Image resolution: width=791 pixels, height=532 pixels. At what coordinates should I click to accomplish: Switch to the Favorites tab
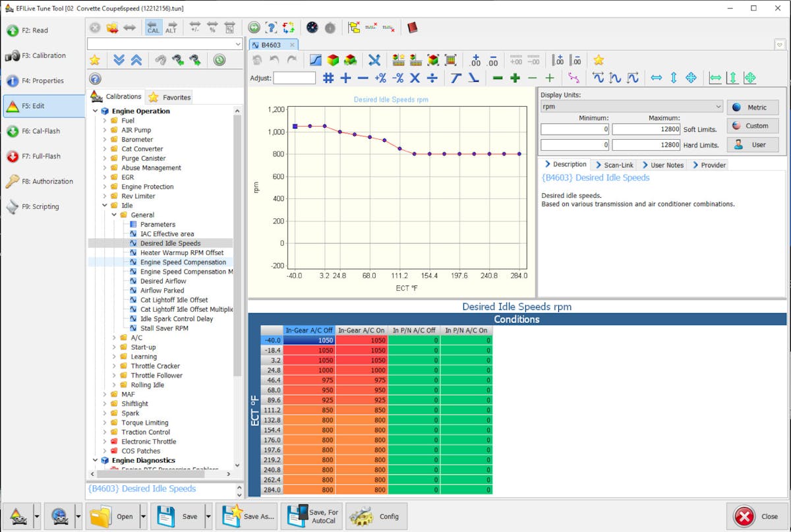pyautogui.click(x=169, y=97)
